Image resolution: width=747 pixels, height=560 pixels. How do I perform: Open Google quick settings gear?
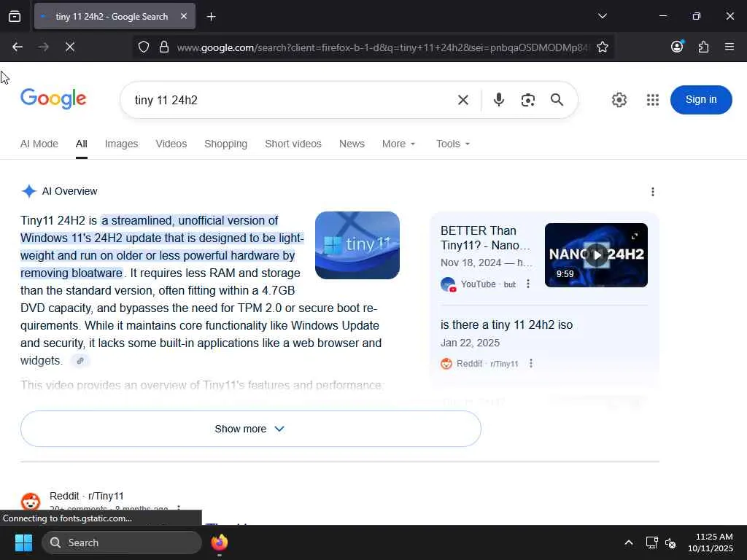click(619, 99)
